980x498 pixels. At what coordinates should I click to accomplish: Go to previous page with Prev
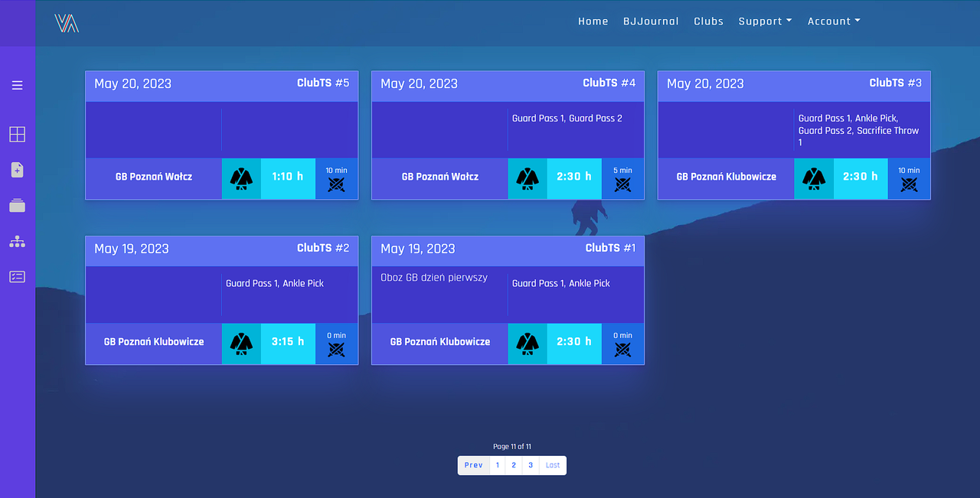pos(473,465)
